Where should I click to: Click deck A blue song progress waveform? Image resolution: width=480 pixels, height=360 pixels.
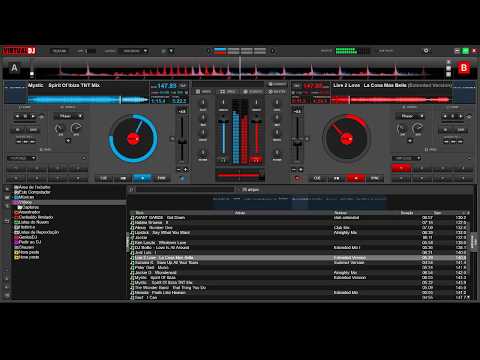(88, 99)
